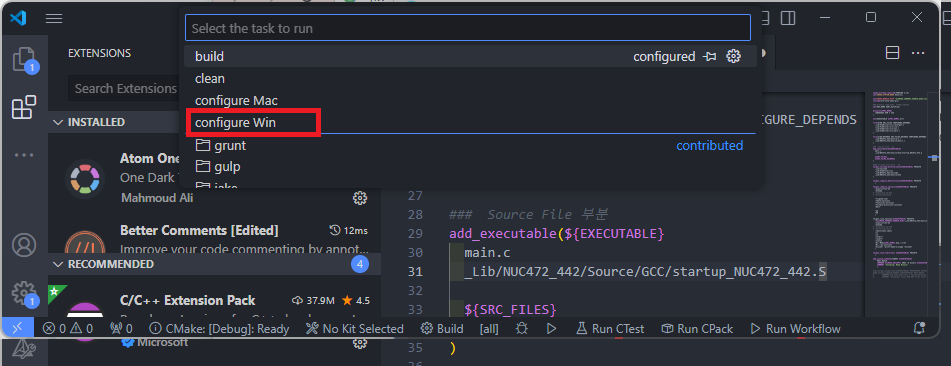The height and width of the screenshot is (366, 951).
Task: Open manage gear for Atom One extension
Action: coord(360,198)
